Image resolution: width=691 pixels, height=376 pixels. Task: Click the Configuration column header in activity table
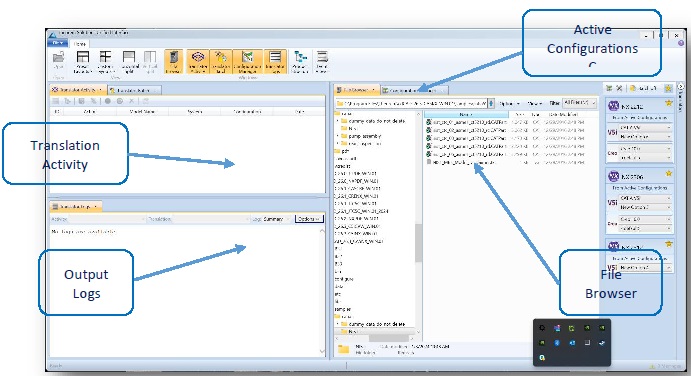pyautogui.click(x=247, y=112)
